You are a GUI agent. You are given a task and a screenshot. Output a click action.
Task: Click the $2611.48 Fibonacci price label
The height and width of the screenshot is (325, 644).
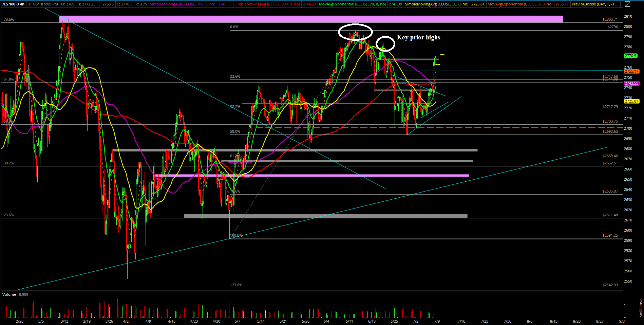(610, 215)
